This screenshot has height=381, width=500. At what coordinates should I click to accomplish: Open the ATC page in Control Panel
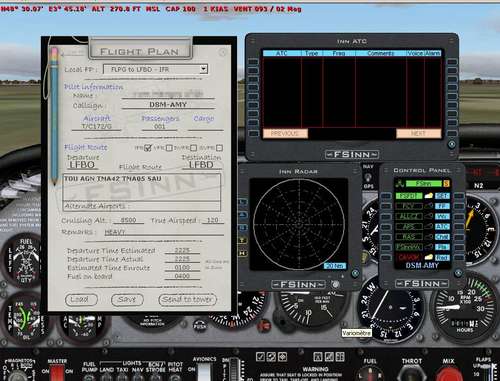click(442, 227)
